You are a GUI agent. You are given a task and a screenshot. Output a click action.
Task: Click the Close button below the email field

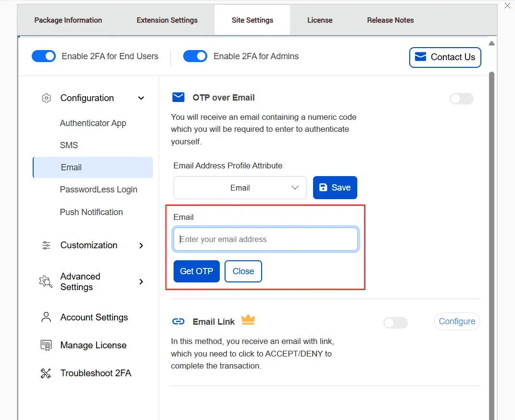[x=243, y=271]
